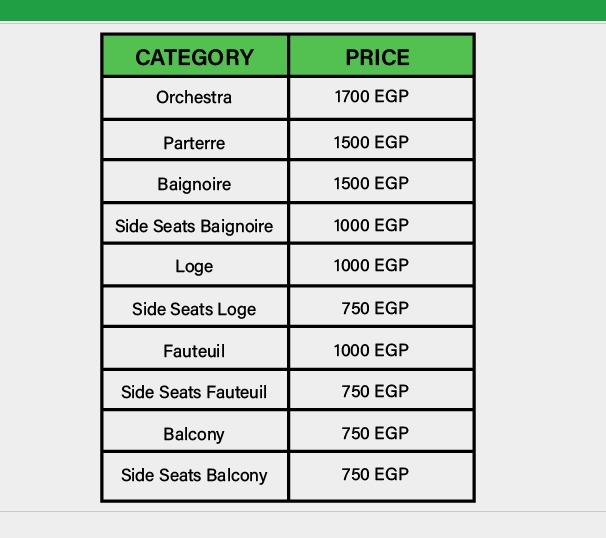Select the Parterre category cell
Viewport: 606px width, 538px height.
click(194, 143)
